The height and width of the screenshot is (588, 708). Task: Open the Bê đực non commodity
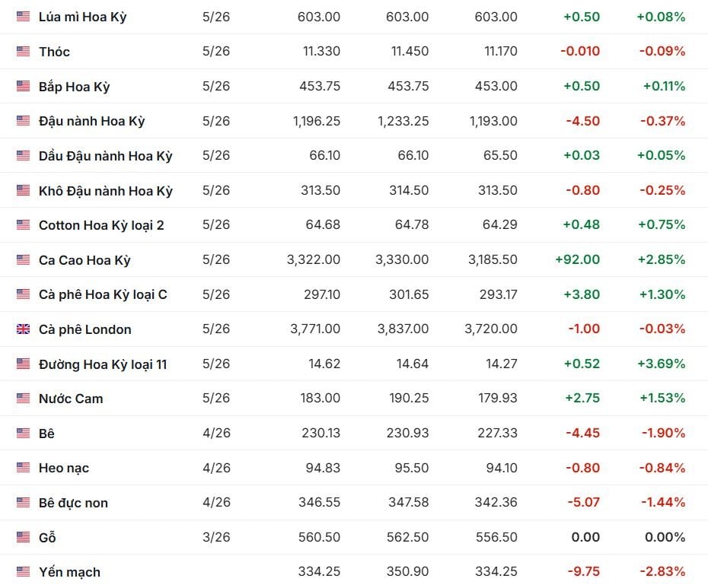[x=73, y=503]
